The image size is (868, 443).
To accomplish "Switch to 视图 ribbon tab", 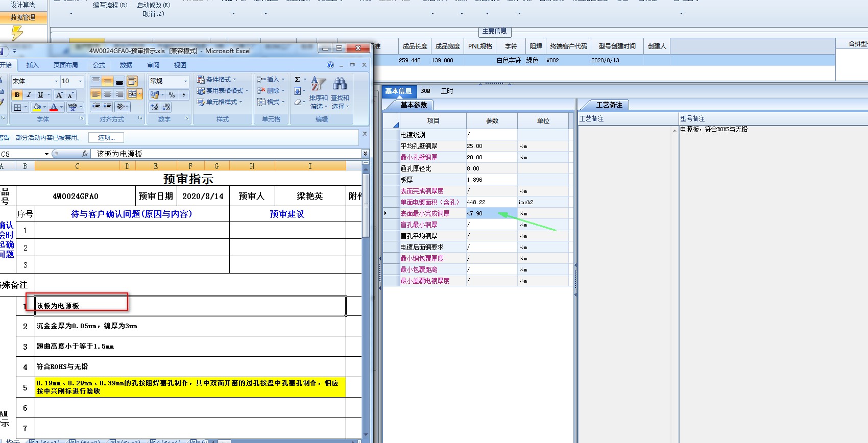I will tap(180, 65).
